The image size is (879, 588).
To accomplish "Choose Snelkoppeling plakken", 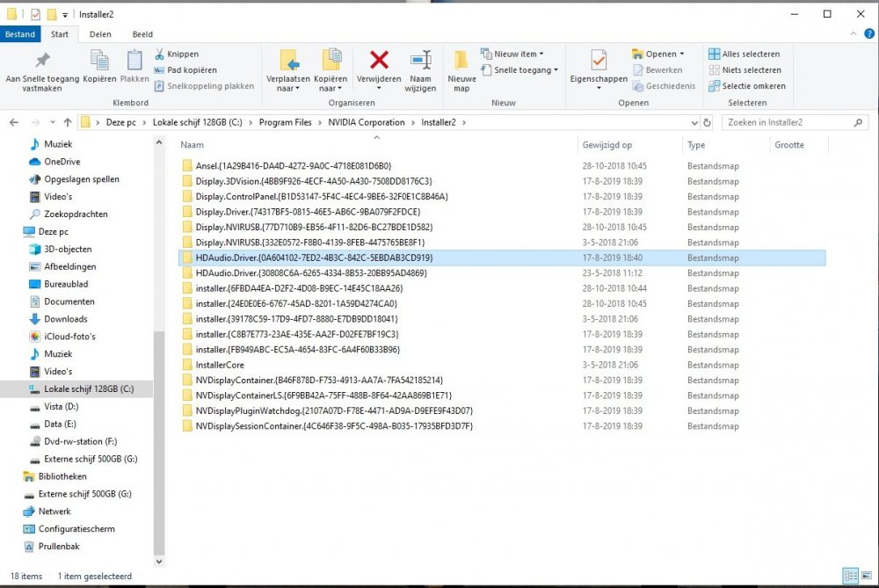I will 204,86.
